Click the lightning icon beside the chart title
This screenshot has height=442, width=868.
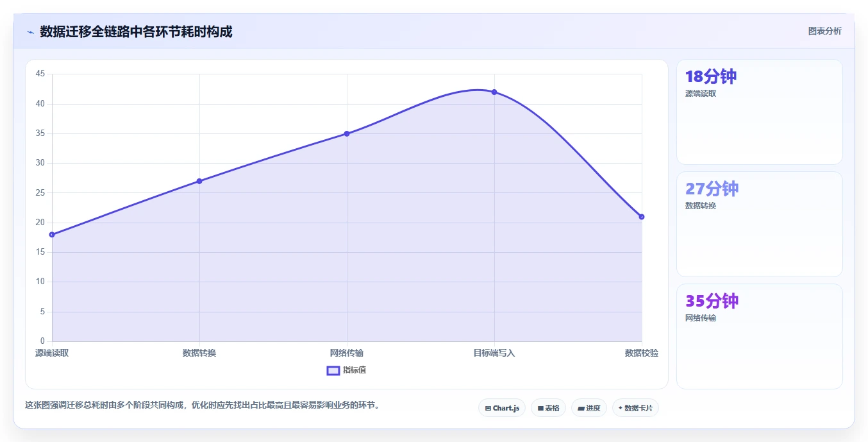click(30, 31)
